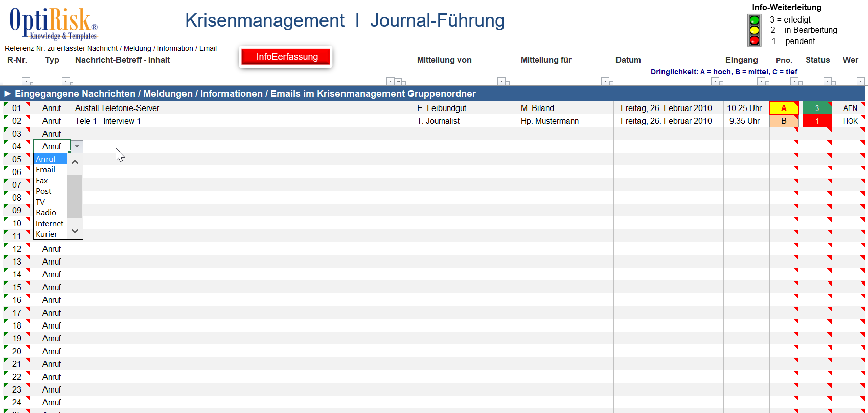Open the Typ column filter arrow

(x=65, y=81)
